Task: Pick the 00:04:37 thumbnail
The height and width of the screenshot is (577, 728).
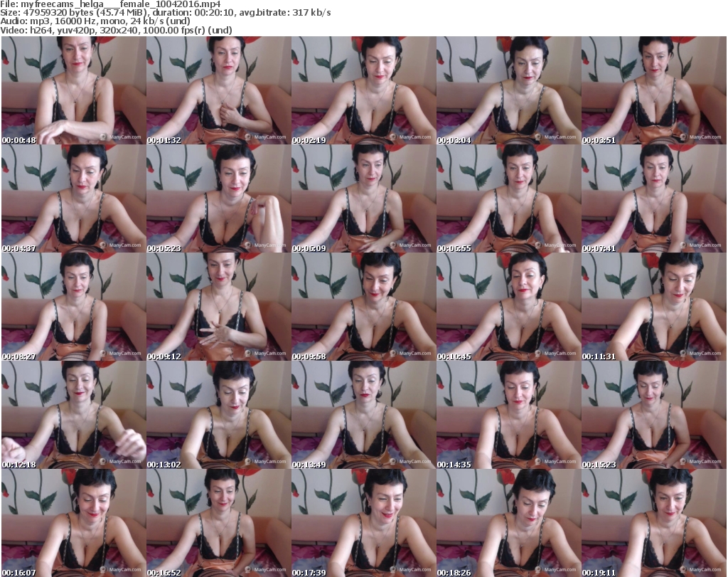Action: [74, 198]
